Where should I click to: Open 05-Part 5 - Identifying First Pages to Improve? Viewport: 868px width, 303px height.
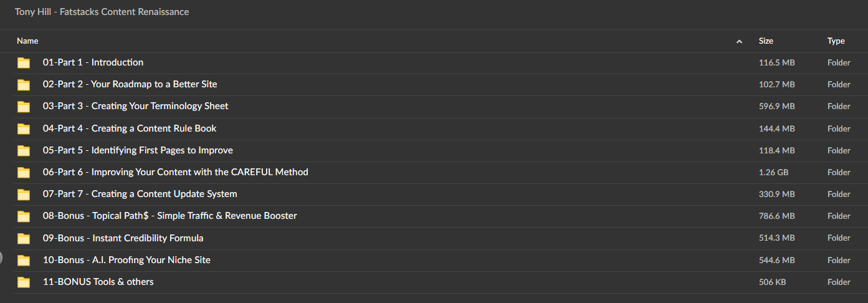point(138,150)
